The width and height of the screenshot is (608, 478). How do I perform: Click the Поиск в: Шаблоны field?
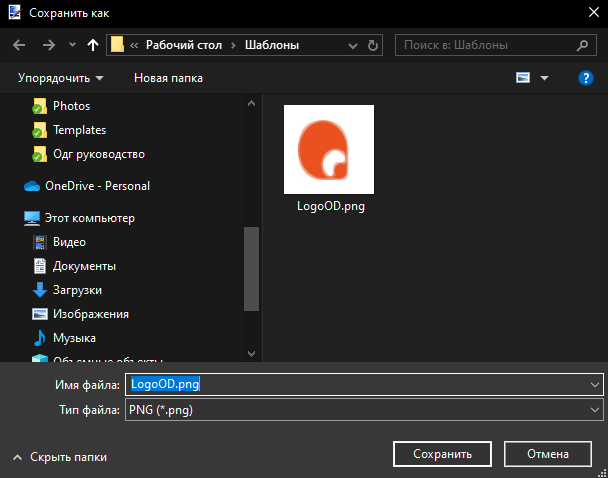[x=496, y=45]
